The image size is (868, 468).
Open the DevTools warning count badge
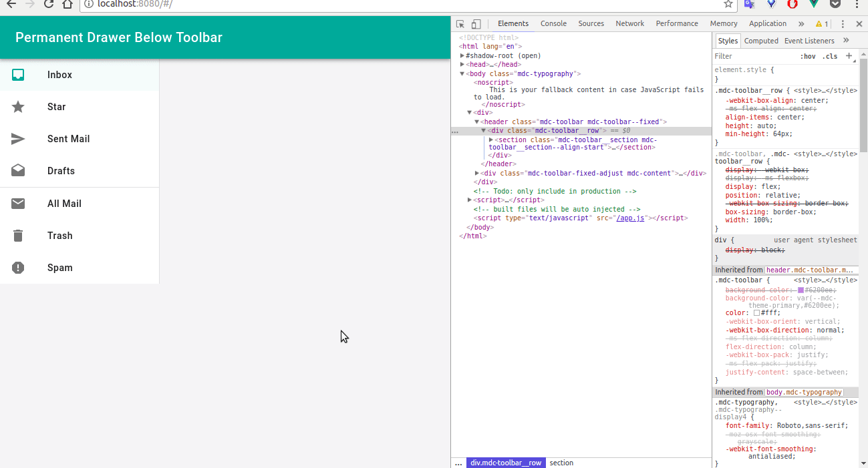pyautogui.click(x=822, y=24)
